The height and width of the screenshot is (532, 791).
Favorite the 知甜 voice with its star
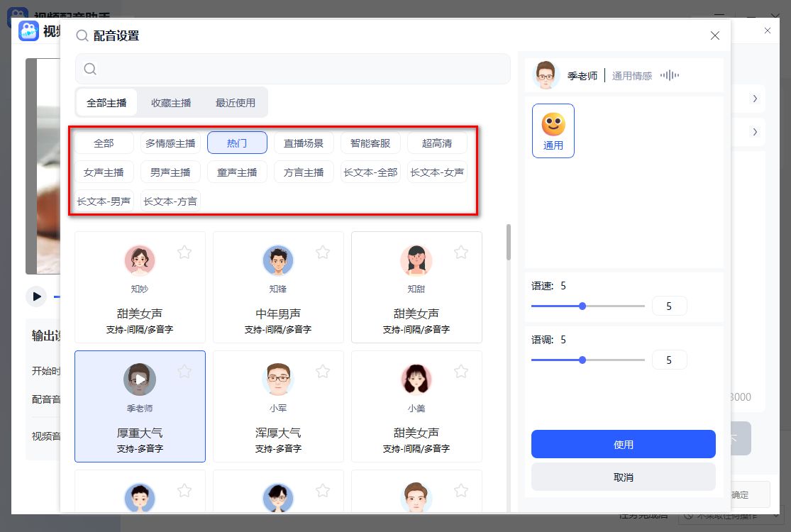(460, 252)
